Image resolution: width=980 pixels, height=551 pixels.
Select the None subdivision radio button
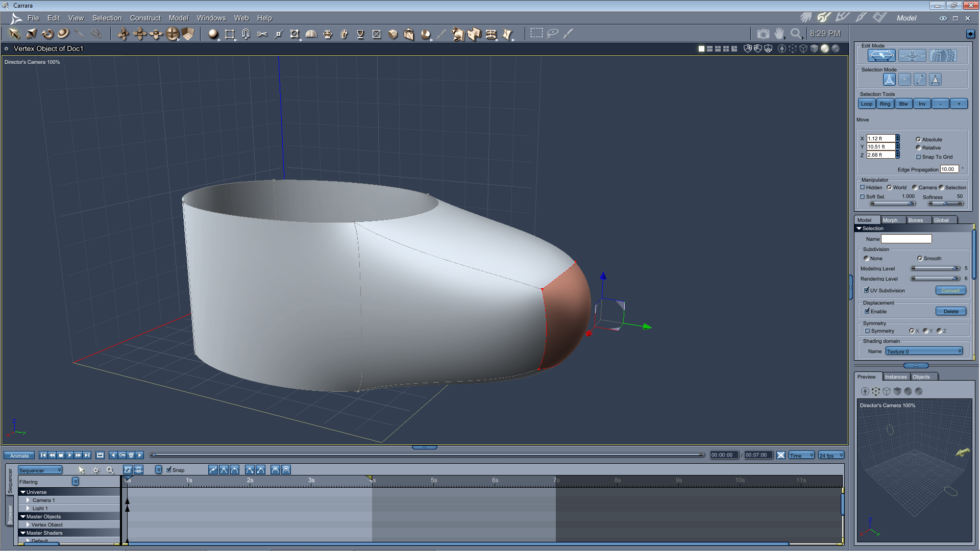coord(867,258)
